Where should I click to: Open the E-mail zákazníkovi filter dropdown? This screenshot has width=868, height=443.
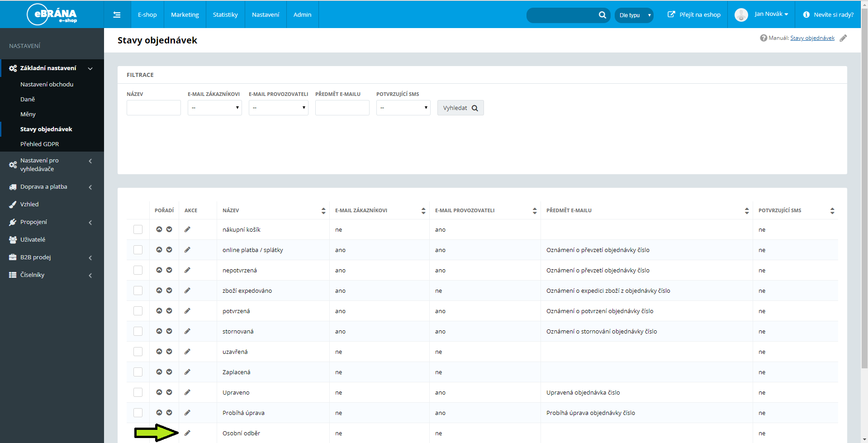pyautogui.click(x=215, y=108)
